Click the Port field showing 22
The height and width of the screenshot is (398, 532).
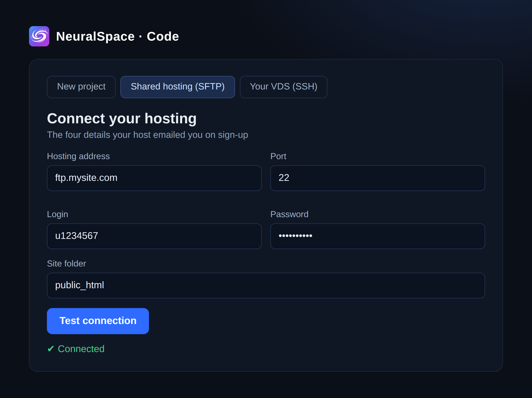click(377, 178)
